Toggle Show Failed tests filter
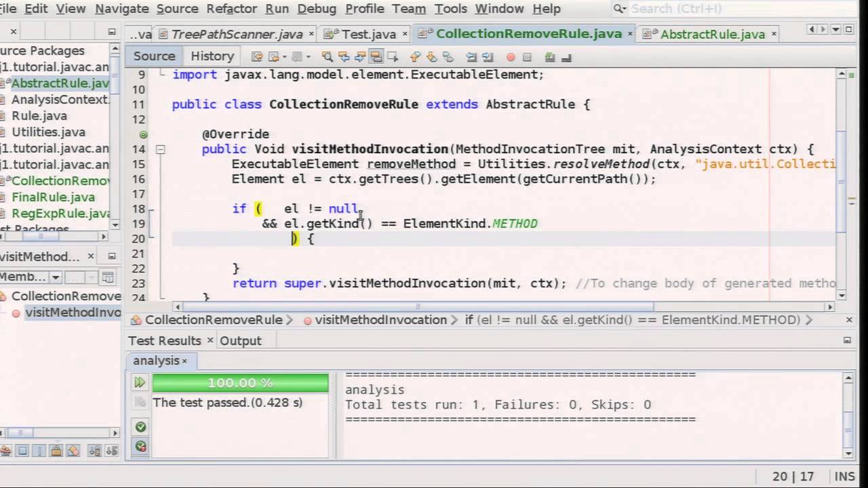The image size is (868, 488). click(140, 446)
